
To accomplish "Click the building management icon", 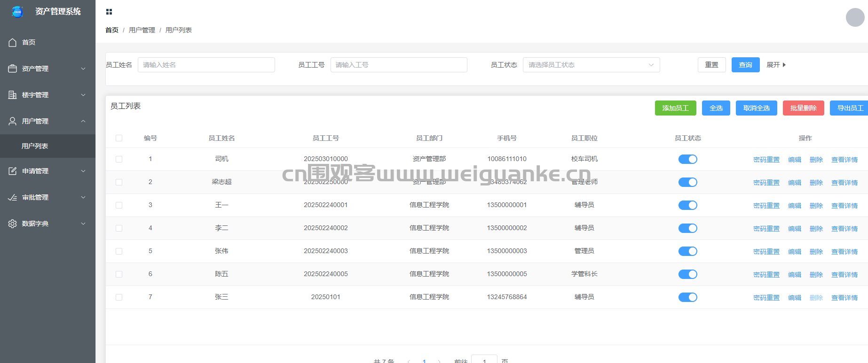I will point(13,95).
